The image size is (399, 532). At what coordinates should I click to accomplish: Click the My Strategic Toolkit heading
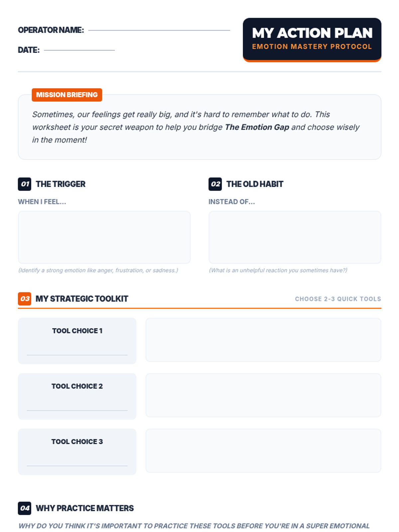point(82,299)
